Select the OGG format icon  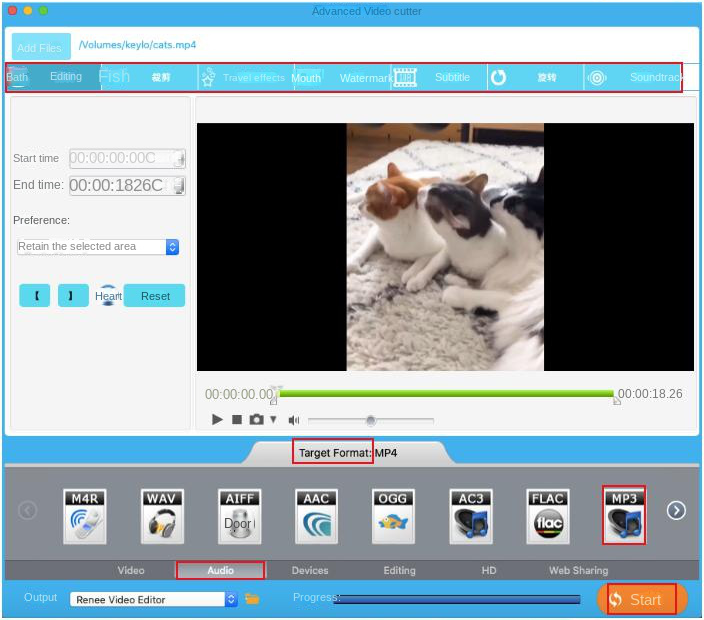click(x=393, y=517)
